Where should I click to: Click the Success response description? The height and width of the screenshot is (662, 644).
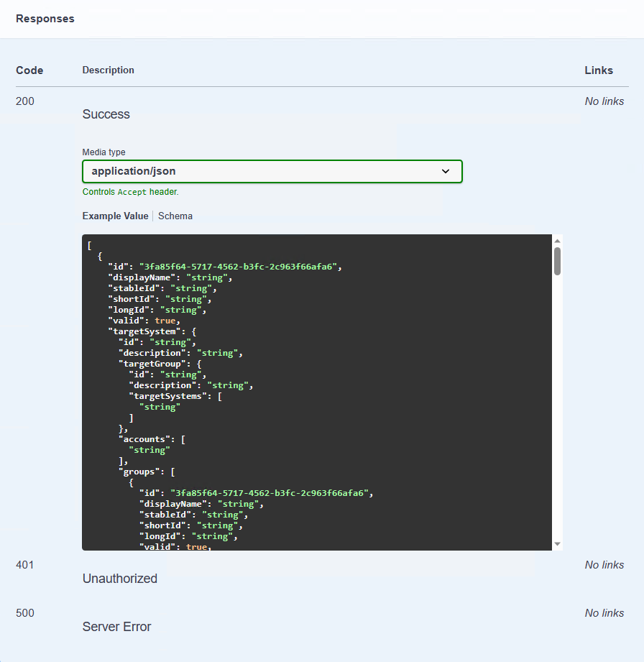[106, 114]
